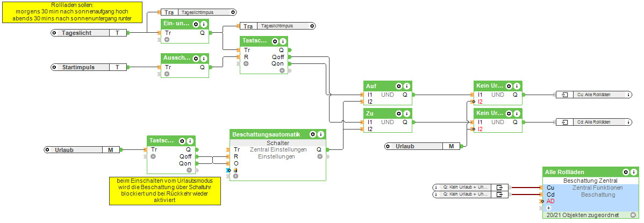Open gear of Kein Ur... block feeding Cd
Screen dimensions: 644x223
pyautogui.click(x=509, y=113)
